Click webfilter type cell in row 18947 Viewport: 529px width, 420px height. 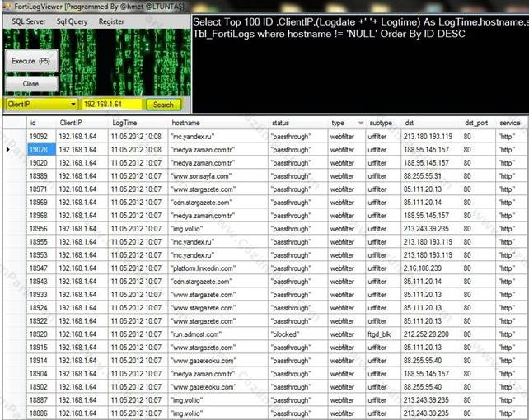pos(346,268)
